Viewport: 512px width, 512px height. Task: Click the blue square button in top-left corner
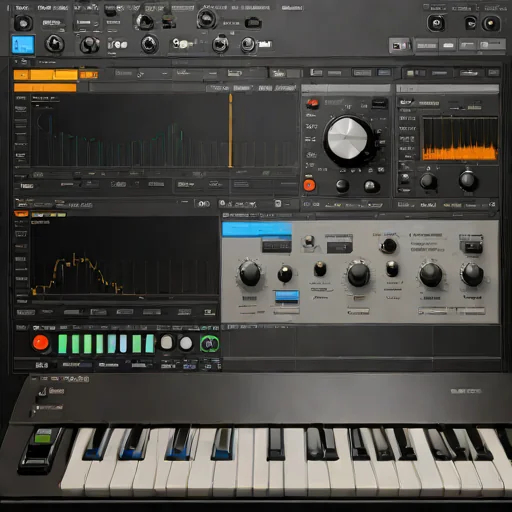23,45
